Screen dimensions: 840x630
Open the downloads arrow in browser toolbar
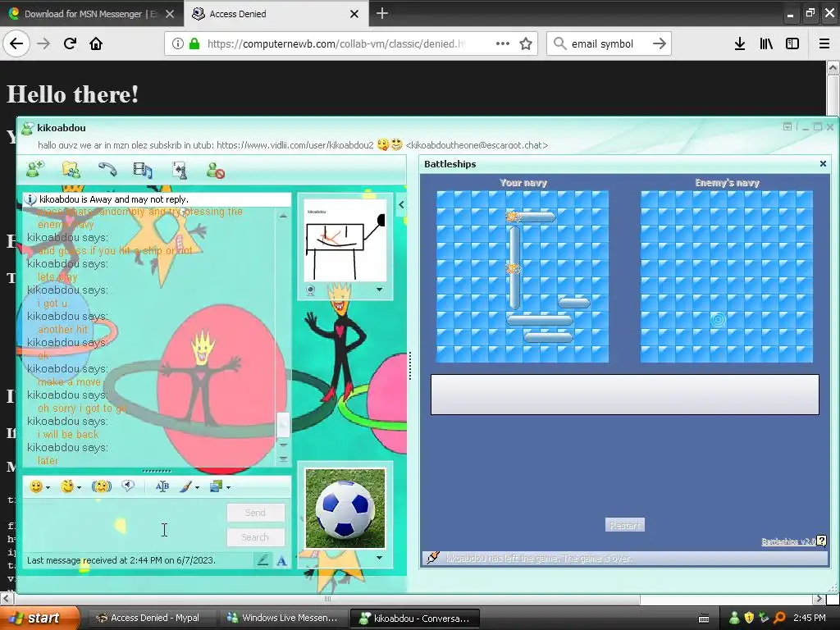pos(740,44)
